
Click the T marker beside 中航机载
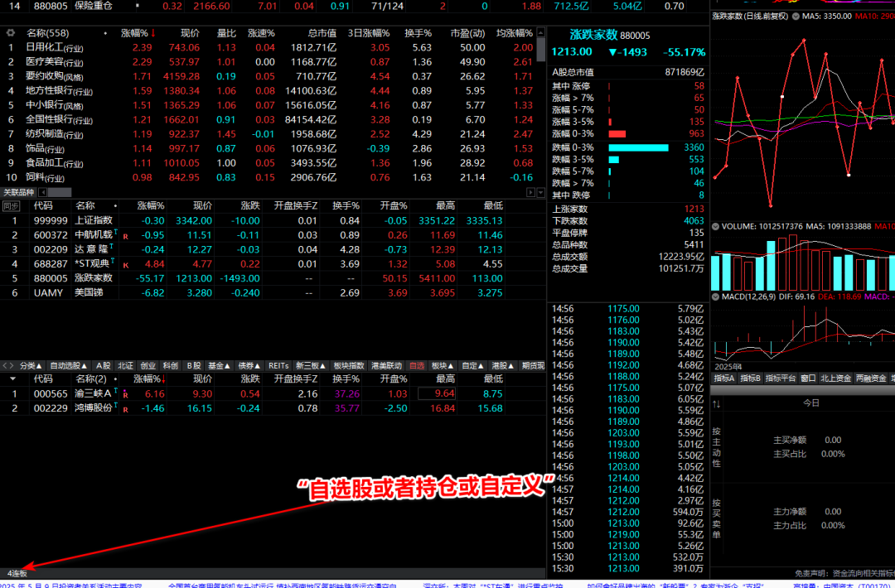116,233
